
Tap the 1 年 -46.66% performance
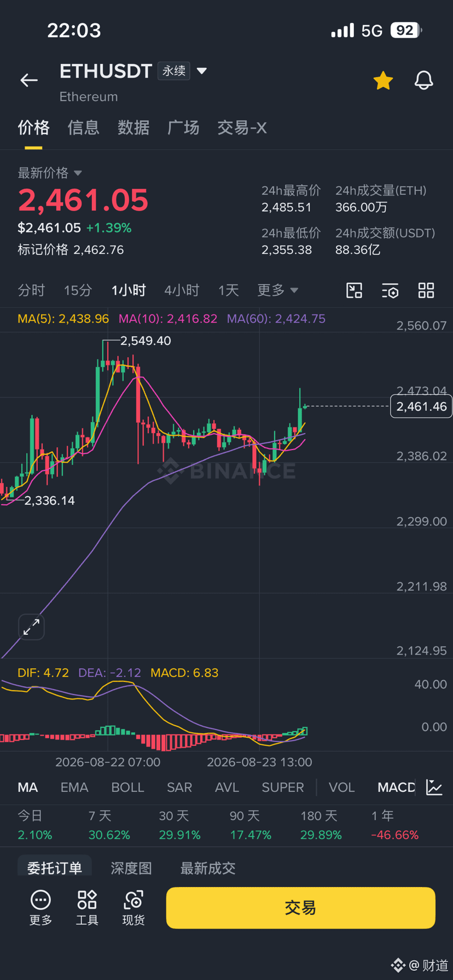click(395, 826)
